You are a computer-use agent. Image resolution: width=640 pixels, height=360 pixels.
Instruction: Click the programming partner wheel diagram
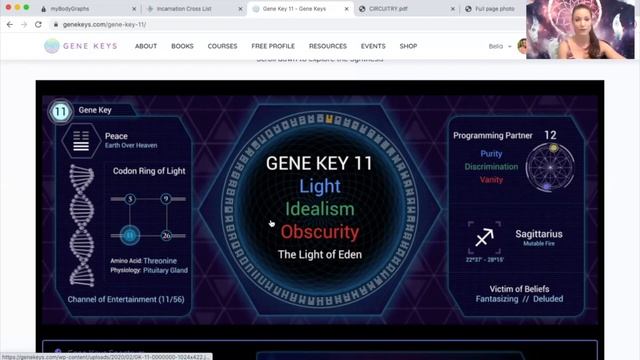tap(550, 167)
